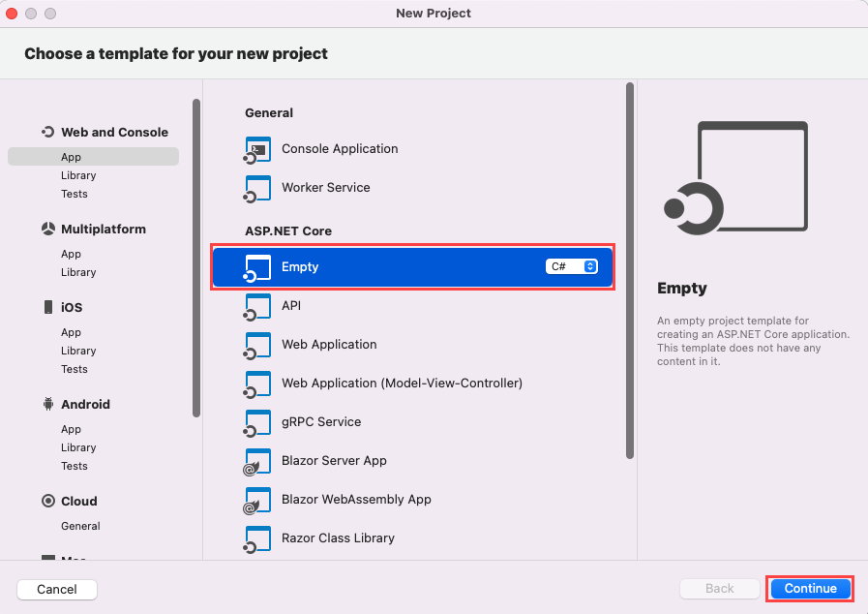This screenshot has height=614, width=868.
Task: Choose the Web Application (Model-View-Controller) label
Action: (402, 383)
